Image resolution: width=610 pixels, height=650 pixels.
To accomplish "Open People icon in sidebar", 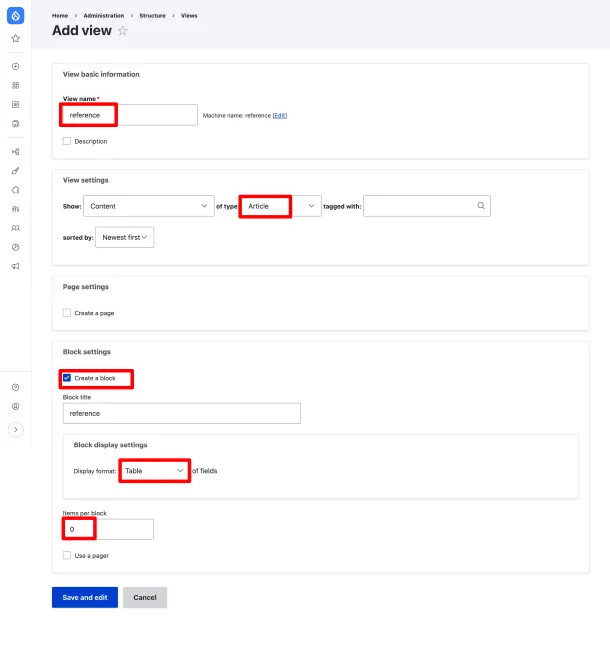I will 15,228.
